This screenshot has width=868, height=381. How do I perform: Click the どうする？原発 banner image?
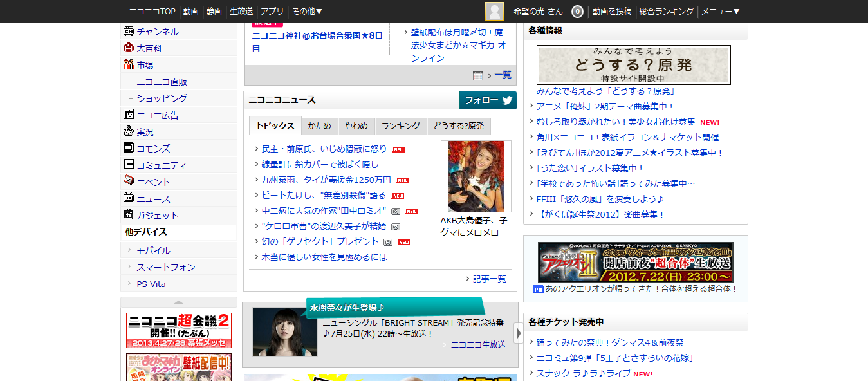pos(634,65)
